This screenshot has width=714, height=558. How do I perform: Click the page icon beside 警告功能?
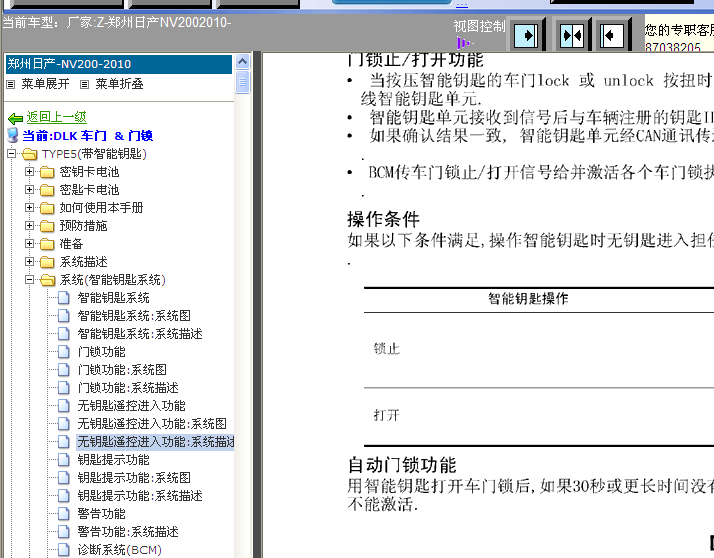click(64, 514)
